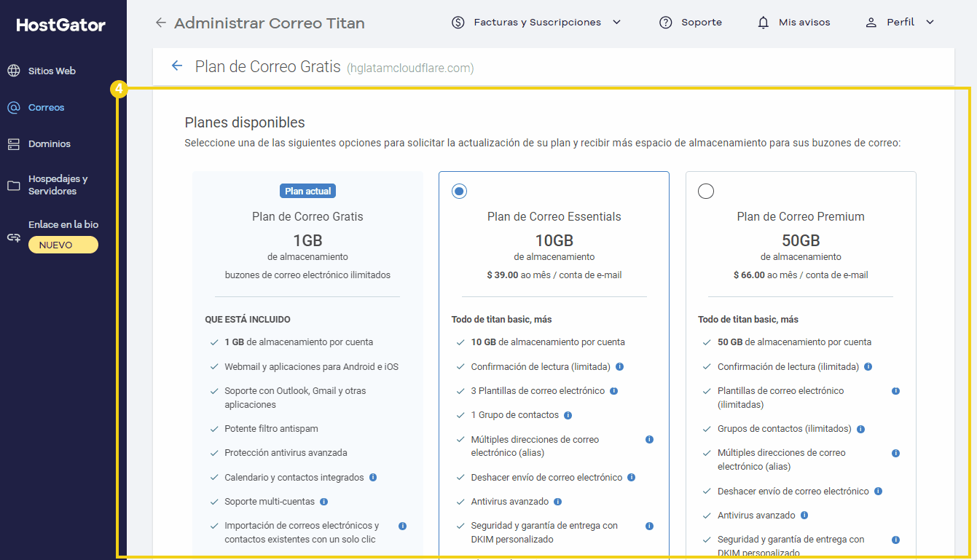The height and width of the screenshot is (560, 977).
Task: Click the QUE ESTÁ INCLUIDO heading
Action: point(248,319)
